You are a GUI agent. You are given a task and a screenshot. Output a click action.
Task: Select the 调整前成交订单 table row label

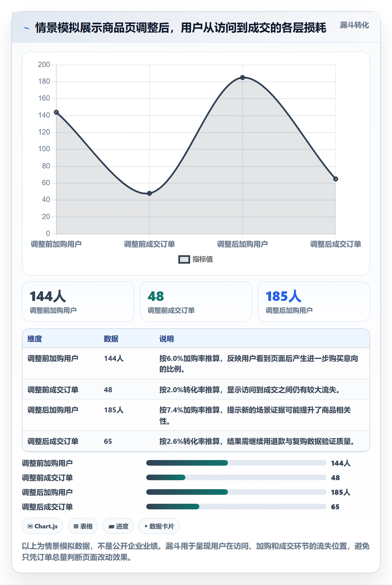coord(53,390)
